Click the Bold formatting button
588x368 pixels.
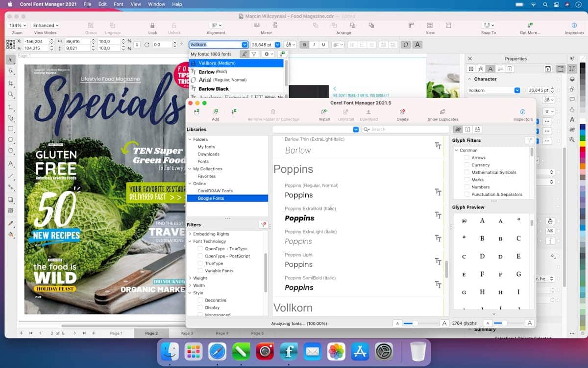coord(305,45)
